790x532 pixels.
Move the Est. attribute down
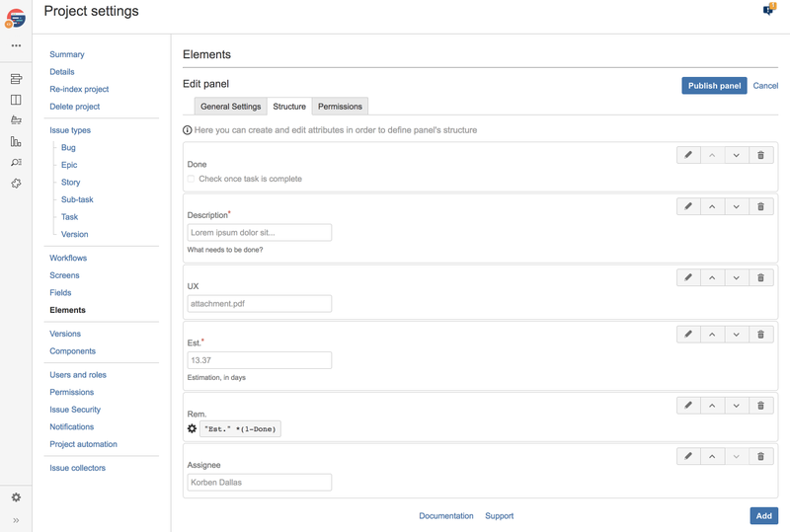click(736, 334)
